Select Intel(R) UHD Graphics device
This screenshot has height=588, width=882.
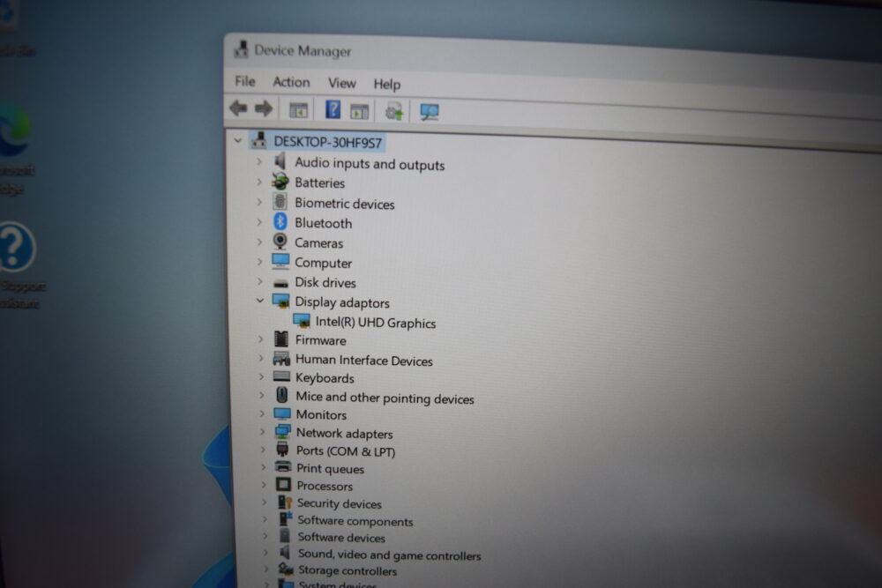coord(375,323)
